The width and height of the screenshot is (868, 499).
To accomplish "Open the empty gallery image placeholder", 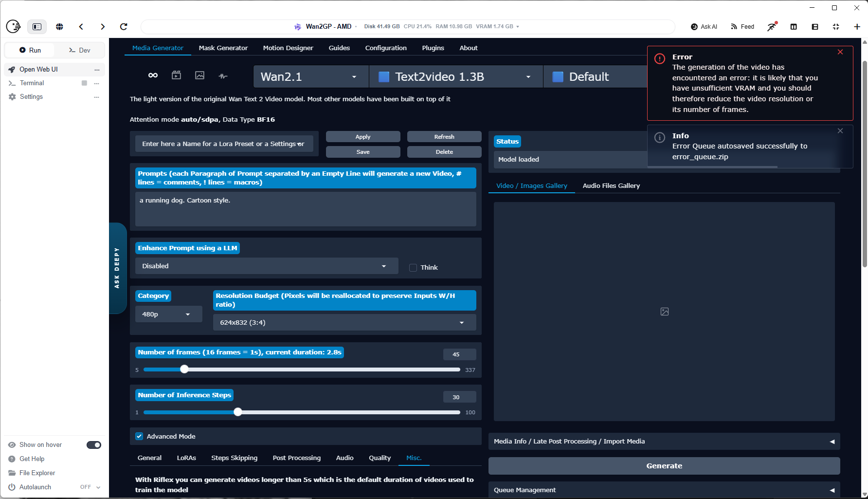I will coord(665,312).
